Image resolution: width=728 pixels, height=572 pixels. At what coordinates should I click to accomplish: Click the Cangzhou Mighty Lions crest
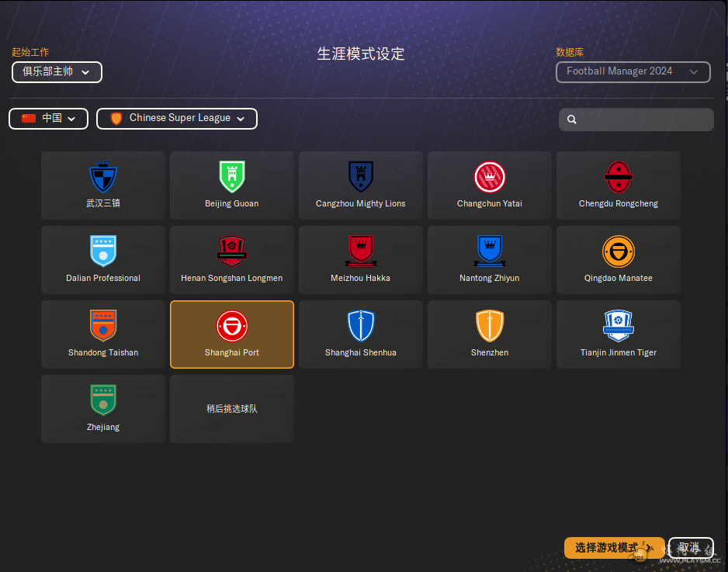[361, 176]
